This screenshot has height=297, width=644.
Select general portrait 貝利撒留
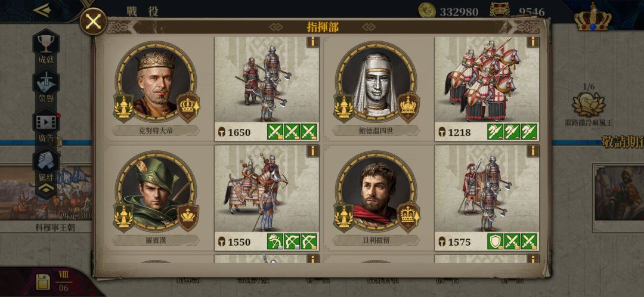click(376, 190)
